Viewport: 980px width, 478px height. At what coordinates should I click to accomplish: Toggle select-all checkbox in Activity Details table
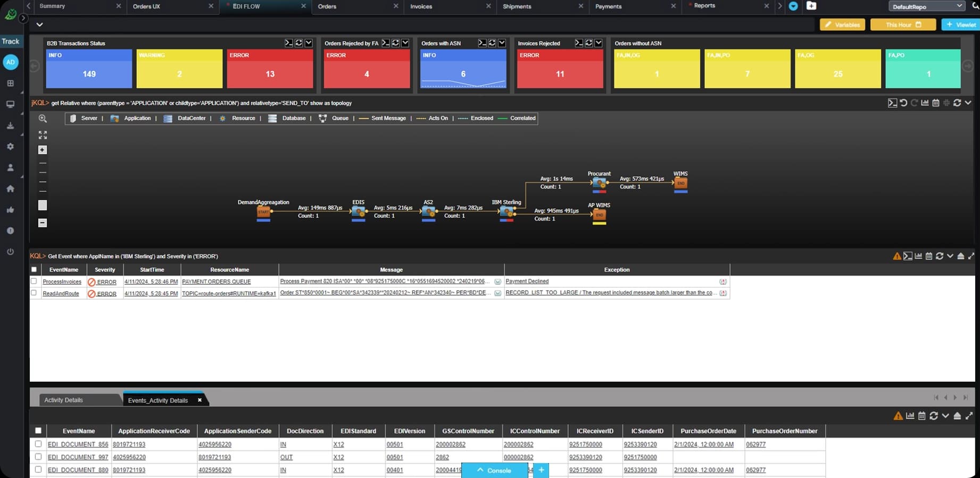coord(38,431)
